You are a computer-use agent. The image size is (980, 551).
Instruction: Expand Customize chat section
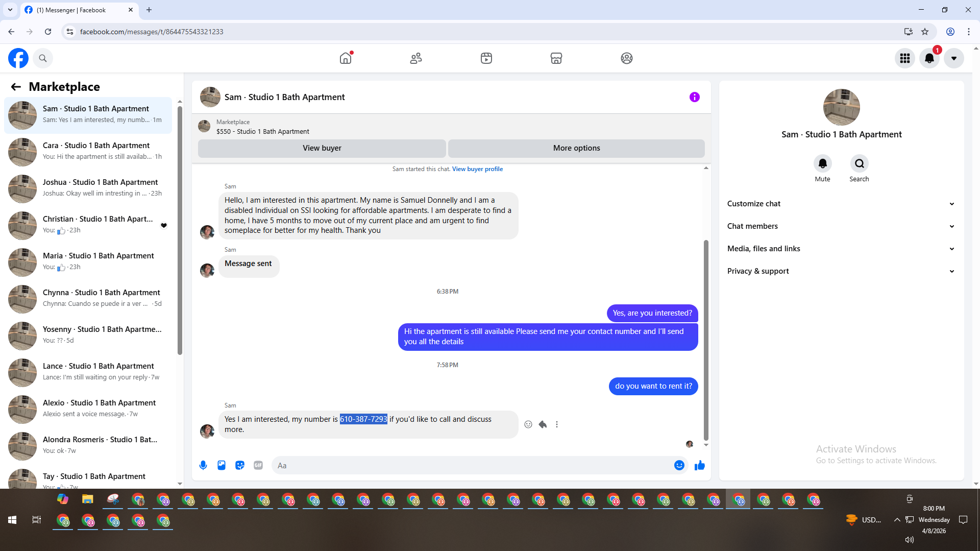841,204
